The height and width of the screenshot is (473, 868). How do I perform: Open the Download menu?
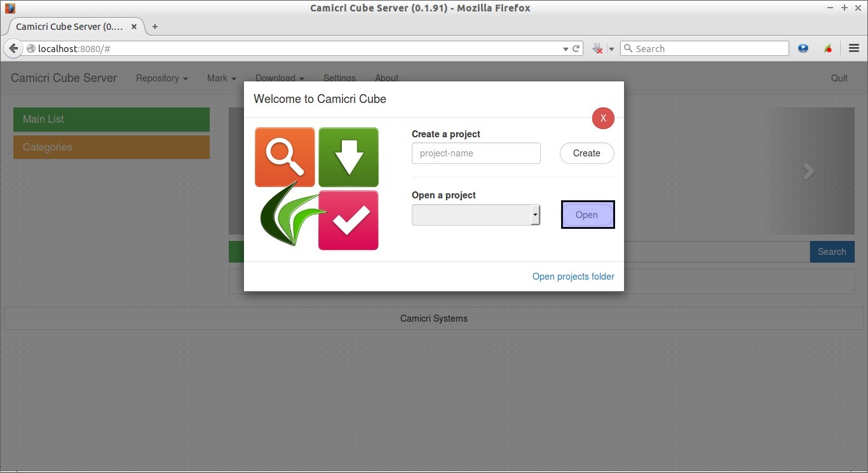(280, 78)
